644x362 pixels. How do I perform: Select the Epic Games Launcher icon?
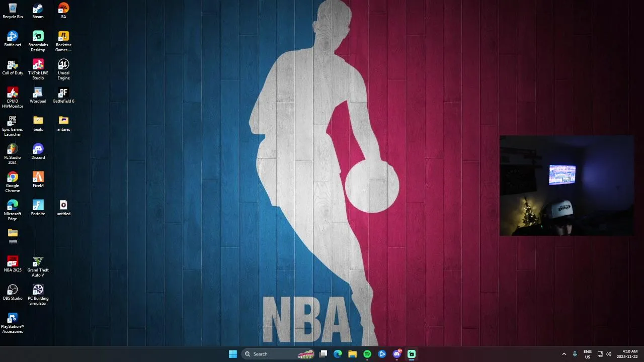13,126
